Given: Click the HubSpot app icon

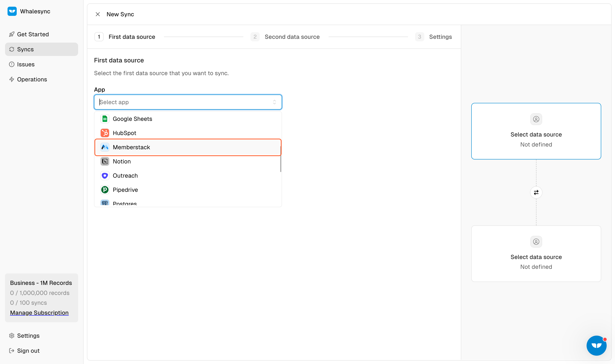Looking at the screenshot, I should (105, 133).
